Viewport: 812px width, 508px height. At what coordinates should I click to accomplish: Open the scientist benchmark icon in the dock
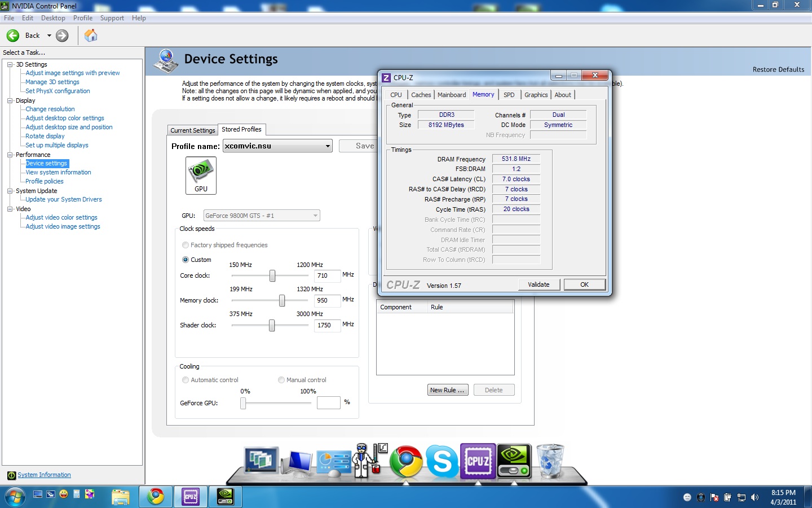(x=369, y=461)
